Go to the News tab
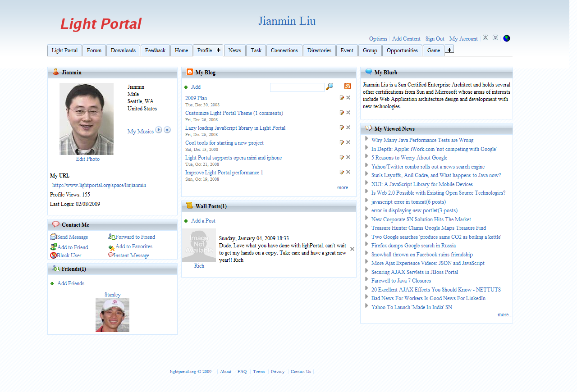577x392 pixels. (x=235, y=50)
